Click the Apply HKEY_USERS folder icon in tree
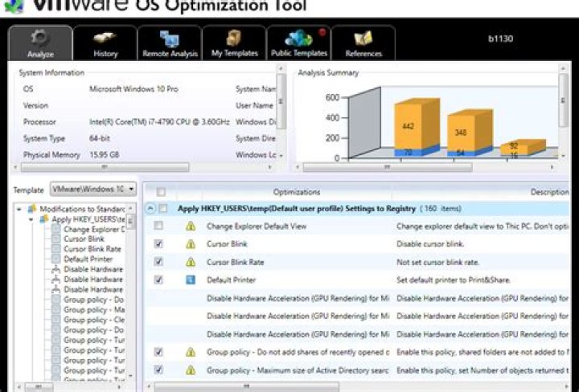 [44, 219]
